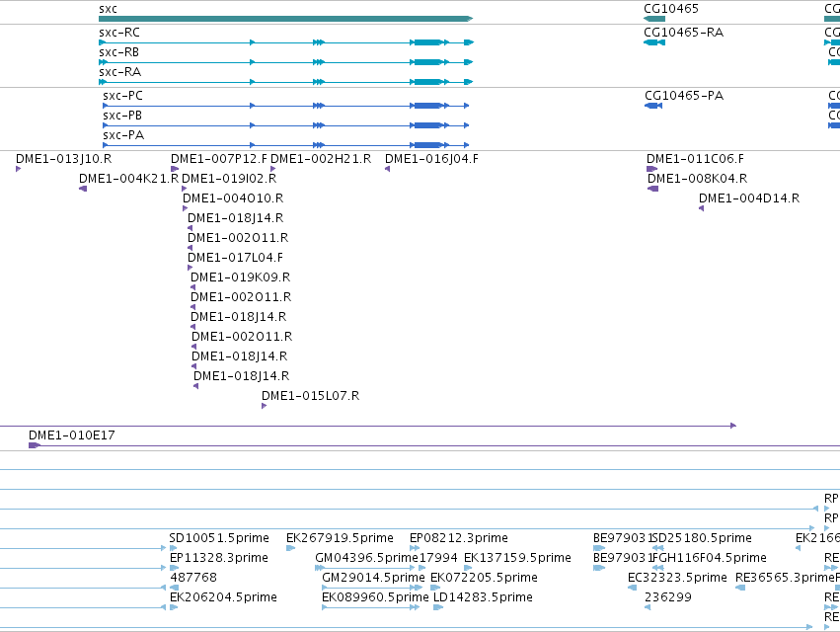840x632 pixels.
Task: Click the CG10465 gene label
Action: point(670,9)
